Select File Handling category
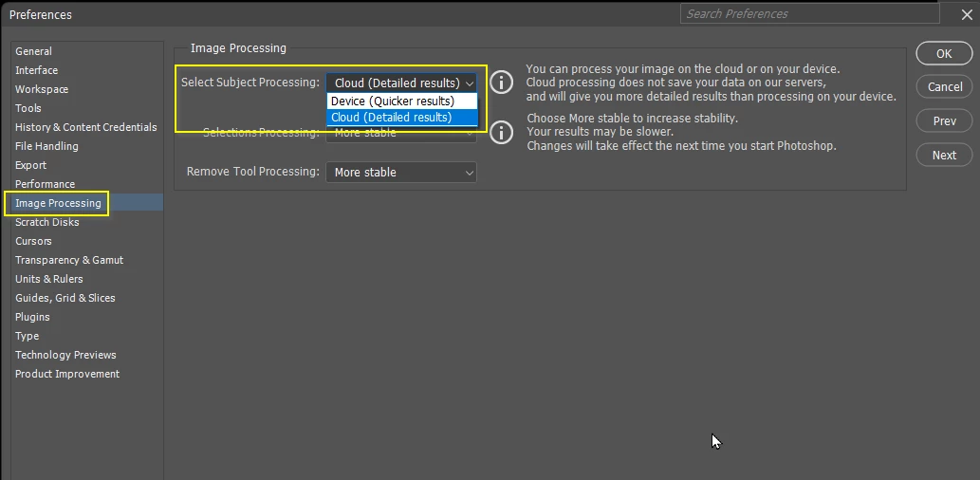The image size is (980, 480). pos(46,146)
